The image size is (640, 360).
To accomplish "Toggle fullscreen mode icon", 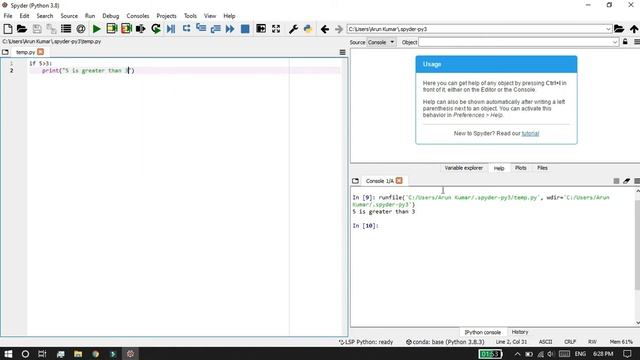I will click(x=276, y=29).
